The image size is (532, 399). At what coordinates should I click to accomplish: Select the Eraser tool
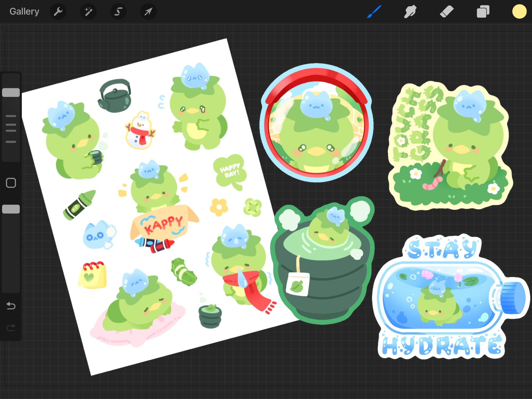tap(447, 11)
